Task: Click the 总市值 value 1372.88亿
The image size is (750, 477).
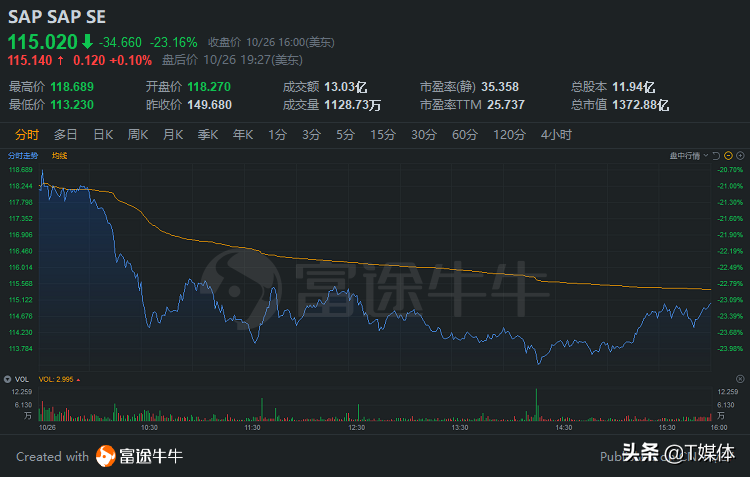Action: pyautogui.click(x=640, y=104)
